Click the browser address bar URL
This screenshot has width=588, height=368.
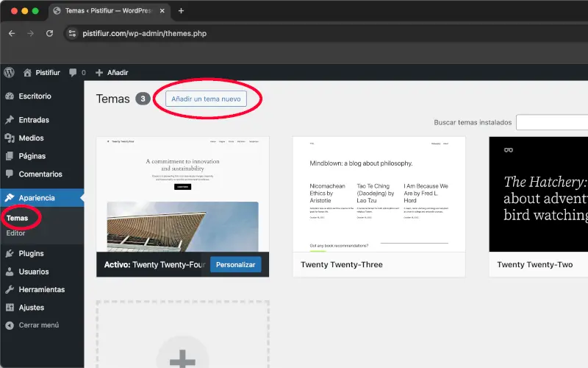[x=144, y=33]
